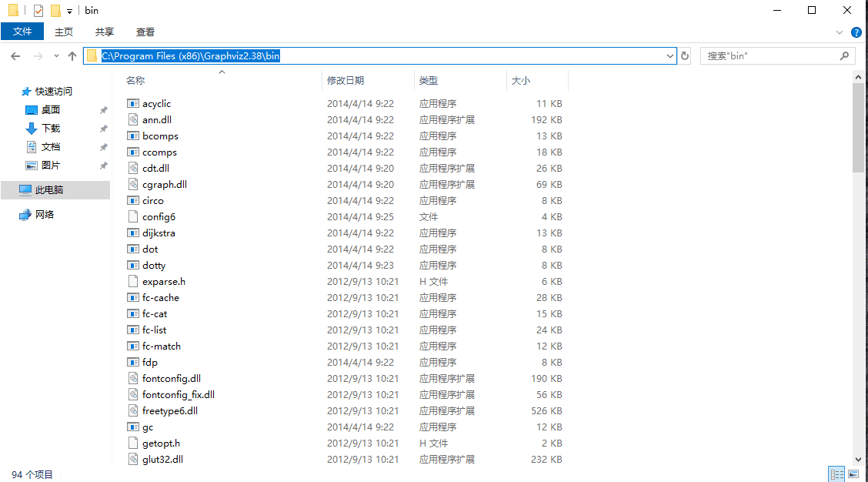Viewport: 868px width, 482px height.
Task: Select the fc-match file name
Action: coord(161,346)
